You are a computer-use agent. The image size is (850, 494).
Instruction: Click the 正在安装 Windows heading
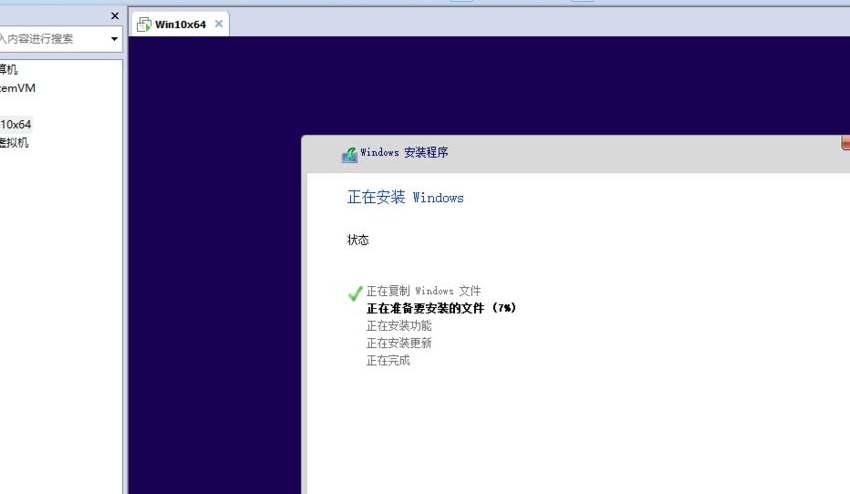click(x=405, y=197)
